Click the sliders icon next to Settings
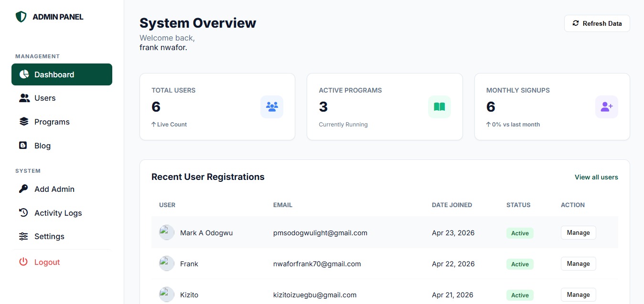Viewport: 644px width, 304px height. [23, 236]
